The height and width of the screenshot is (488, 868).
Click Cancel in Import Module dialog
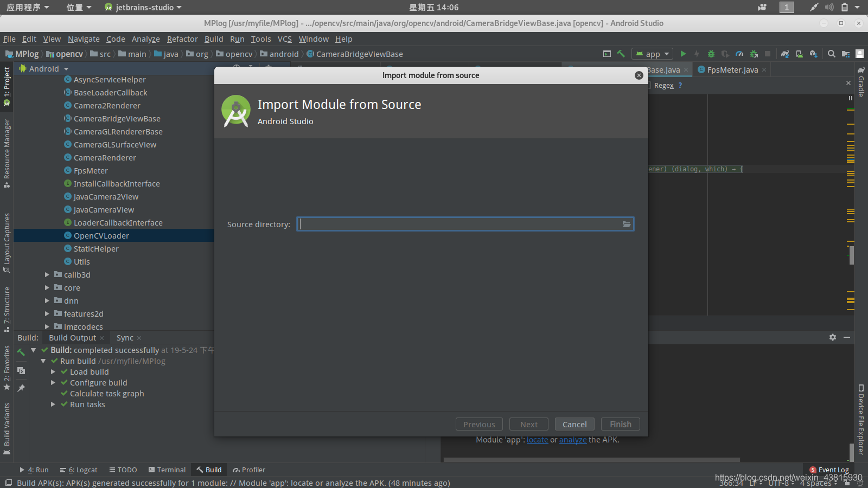pos(575,424)
